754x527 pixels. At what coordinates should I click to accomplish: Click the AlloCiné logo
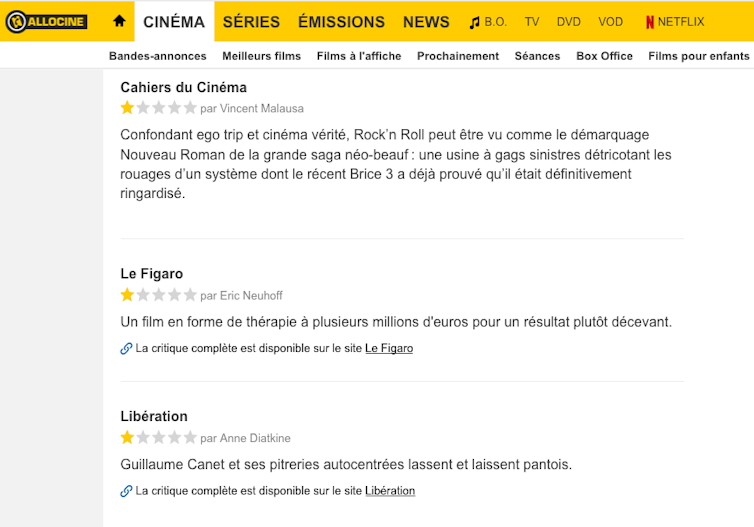pos(46,22)
